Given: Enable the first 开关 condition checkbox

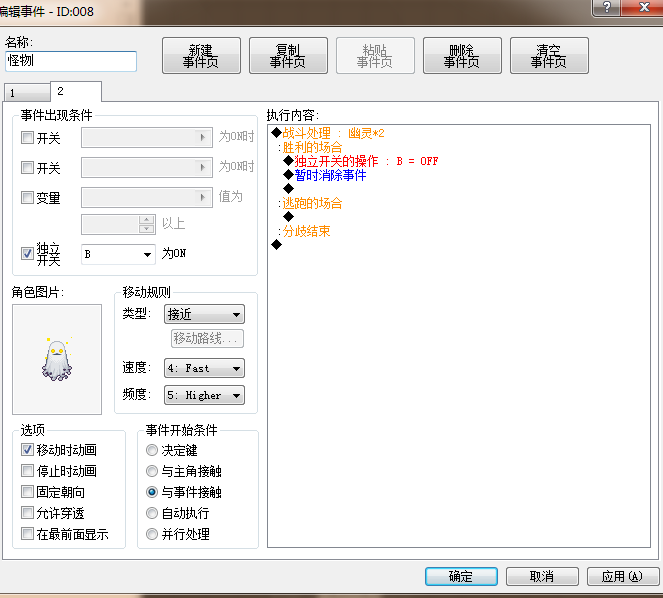Looking at the screenshot, I should (x=27, y=137).
